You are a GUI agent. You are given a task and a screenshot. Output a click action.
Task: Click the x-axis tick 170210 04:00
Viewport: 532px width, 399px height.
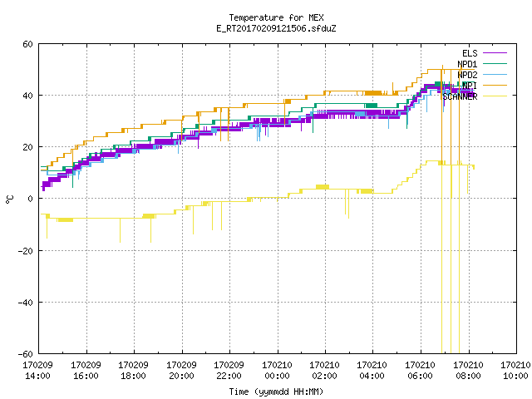click(372, 371)
